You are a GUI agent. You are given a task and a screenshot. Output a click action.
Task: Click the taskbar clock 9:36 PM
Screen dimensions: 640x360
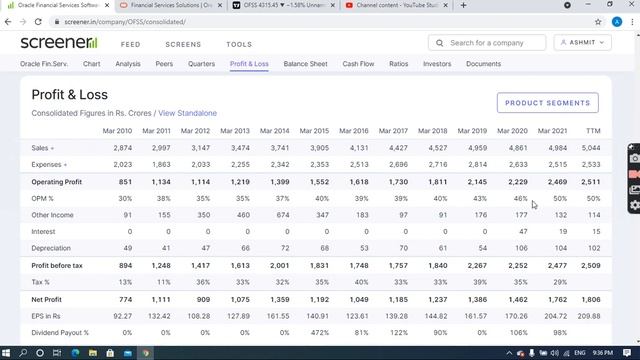pyautogui.click(x=603, y=353)
